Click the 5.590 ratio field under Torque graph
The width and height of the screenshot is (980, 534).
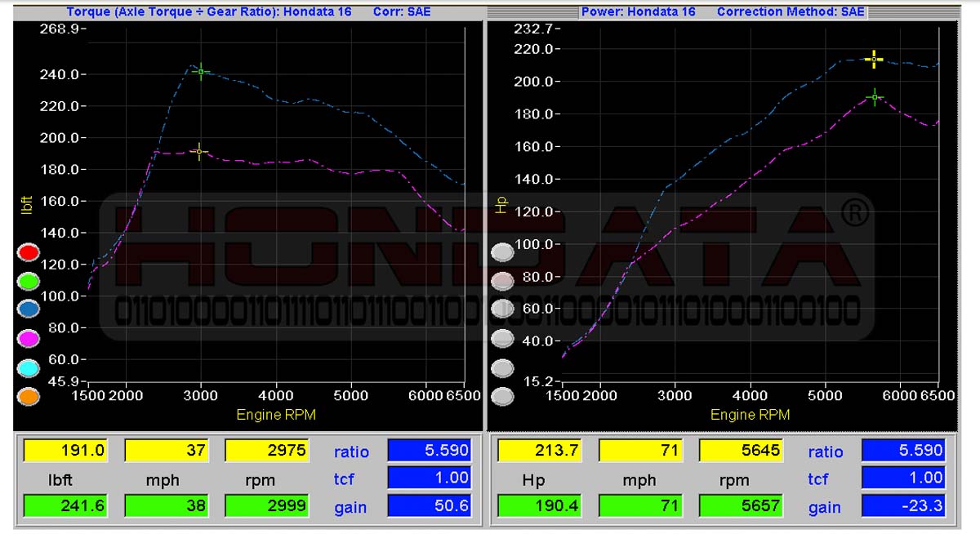click(430, 450)
